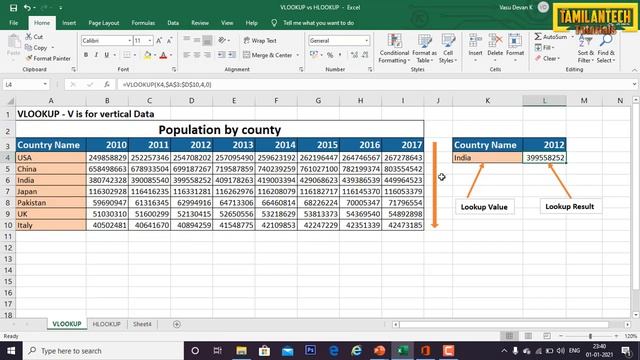This screenshot has height=360, width=640.
Task: Apply the yellow fill color bucket
Action: pos(147,55)
